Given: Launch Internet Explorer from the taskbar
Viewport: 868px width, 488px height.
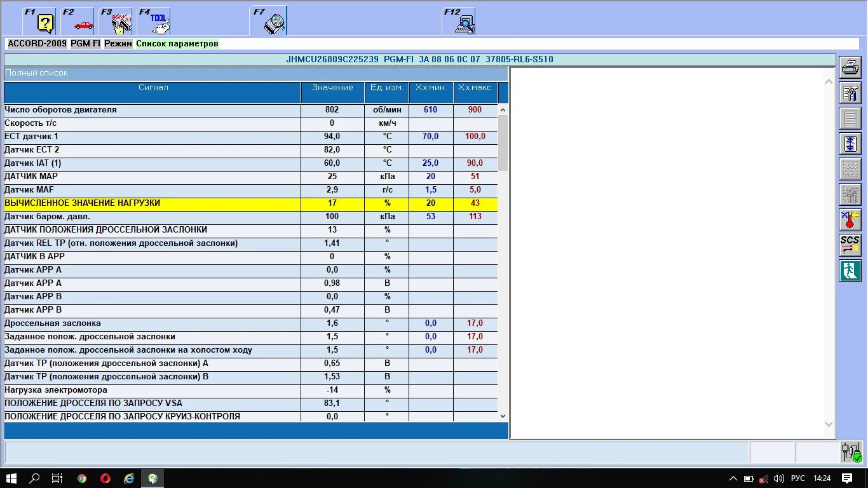Looking at the screenshot, I should [x=129, y=478].
